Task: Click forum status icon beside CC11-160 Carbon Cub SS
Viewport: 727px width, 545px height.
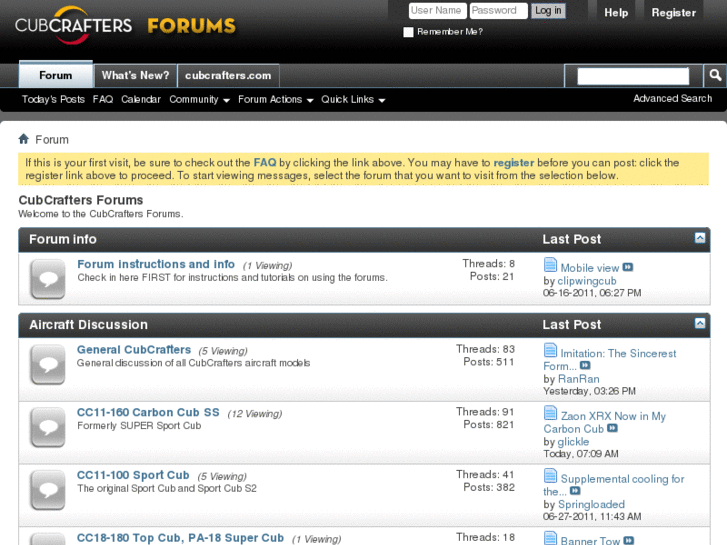Action: pos(48,427)
